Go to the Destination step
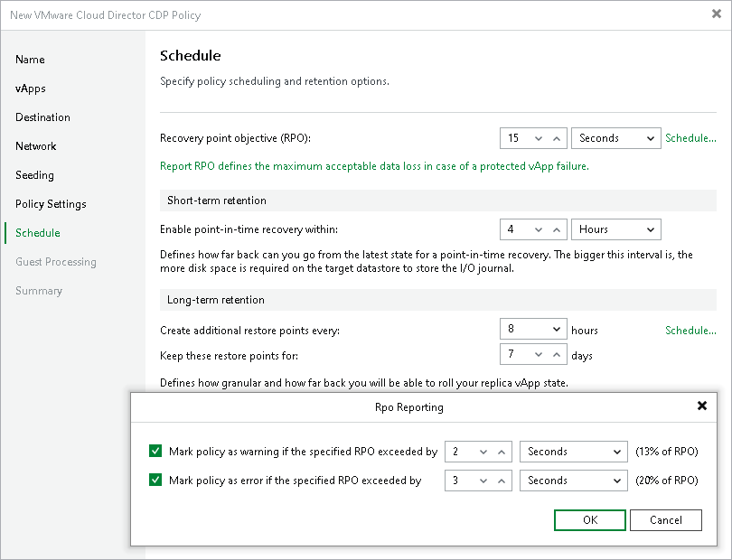 (x=42, y=117)
